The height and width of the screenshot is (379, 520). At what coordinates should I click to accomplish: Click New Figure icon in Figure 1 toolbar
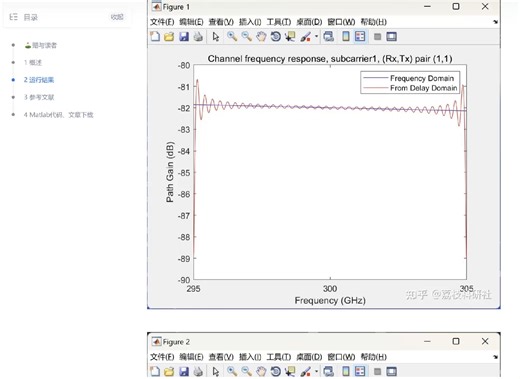pos(155,36)
